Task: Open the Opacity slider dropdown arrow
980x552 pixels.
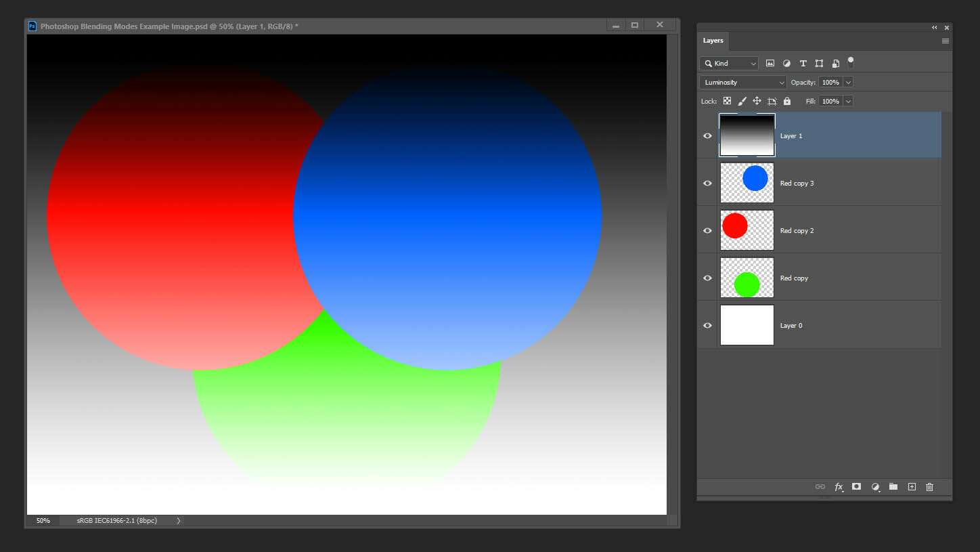Action: coord(848,82)
